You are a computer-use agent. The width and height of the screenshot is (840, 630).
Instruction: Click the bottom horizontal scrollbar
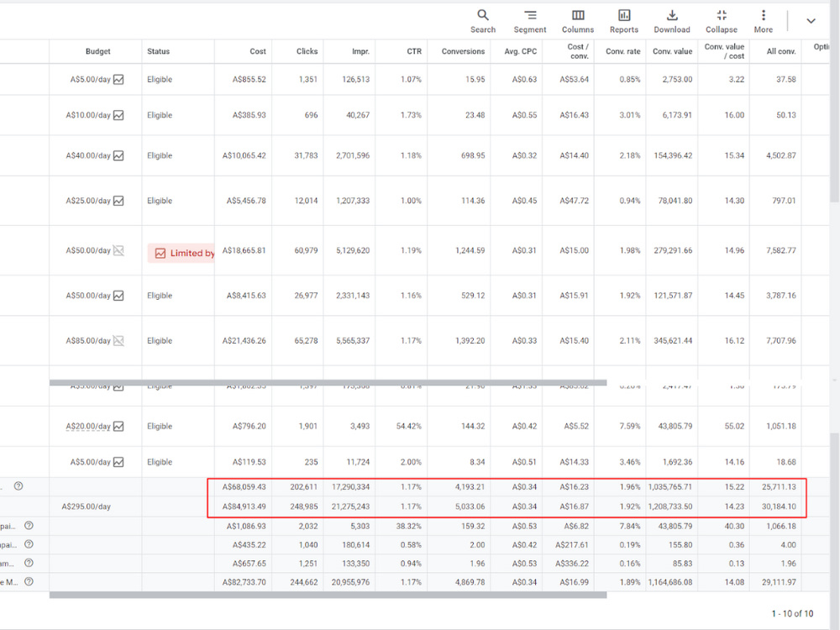tap(328, 595)
